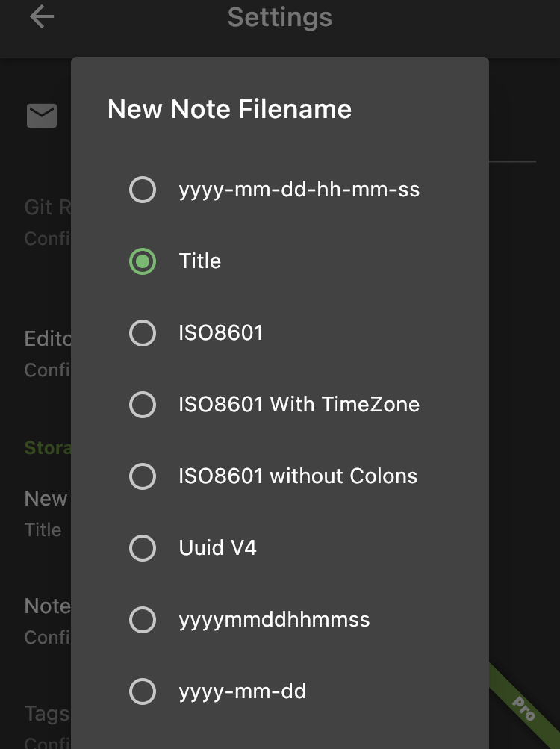Tap the currently selected Title radio indicator
The image size is (560, 749).
coord(142,261)
